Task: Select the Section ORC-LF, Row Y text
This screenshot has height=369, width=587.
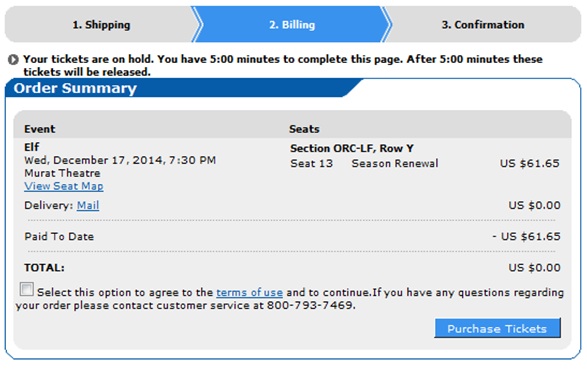Action: pos(352,148)
